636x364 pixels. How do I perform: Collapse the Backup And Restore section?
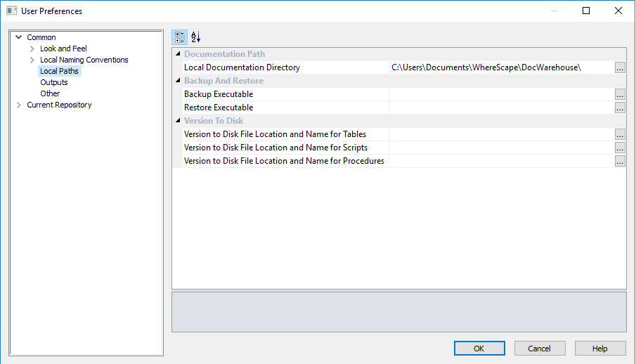click(178, 81)
